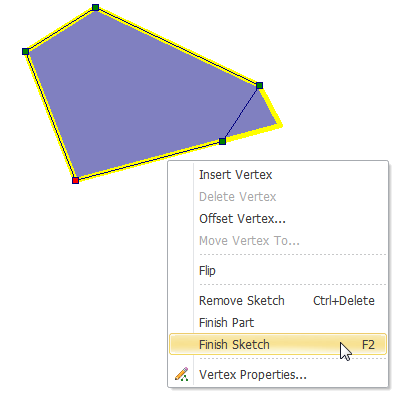This screenshot has width=409, height=401.
Task: Click the topmost green vertex handle
Action: tap(96, 7)
